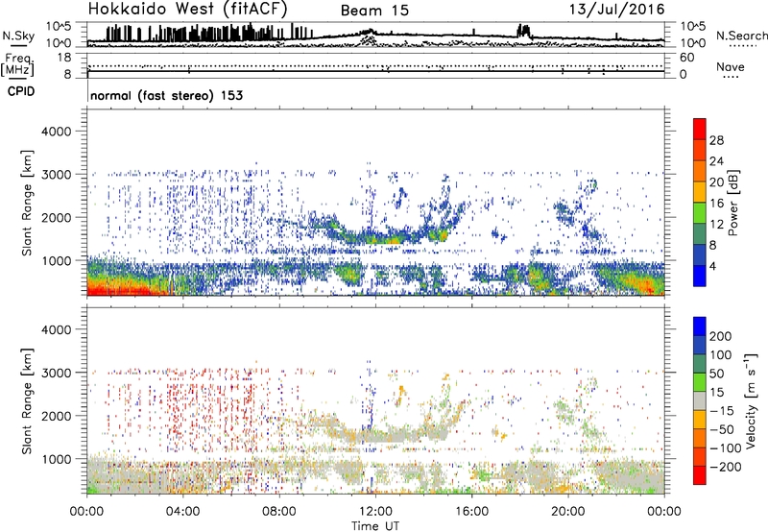The height and width of the screenshot is (532, 768).
Task: Click the grey -15 to 15 Velocity swatch
Action: [x=700, y=400]
